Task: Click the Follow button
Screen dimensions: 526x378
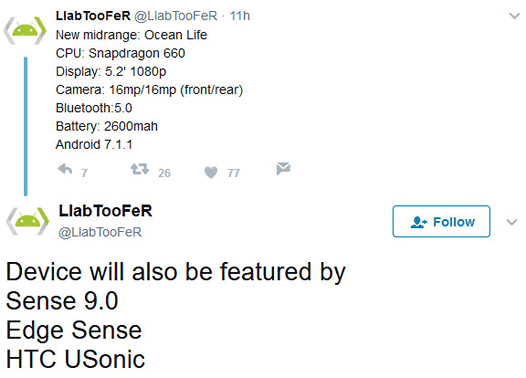Action: tap(441, 221)
